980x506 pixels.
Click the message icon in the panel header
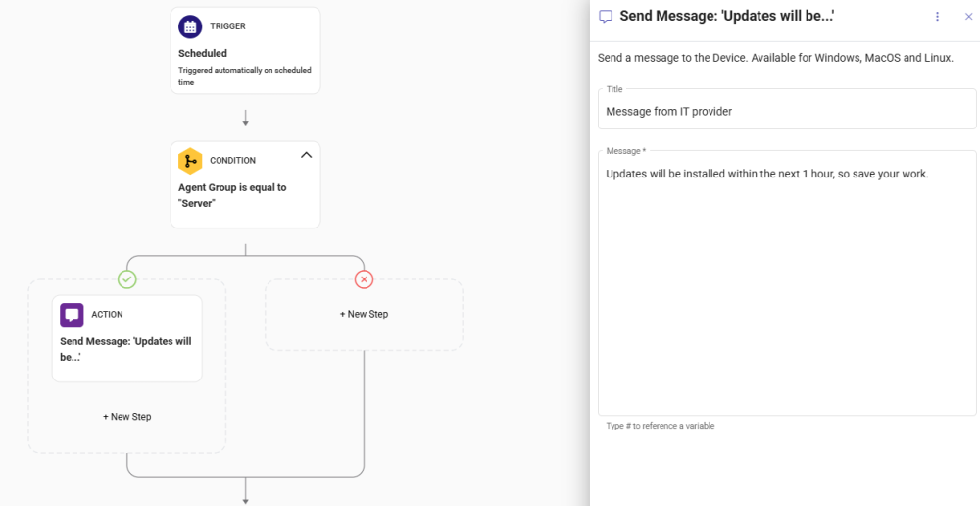(606, 17)
